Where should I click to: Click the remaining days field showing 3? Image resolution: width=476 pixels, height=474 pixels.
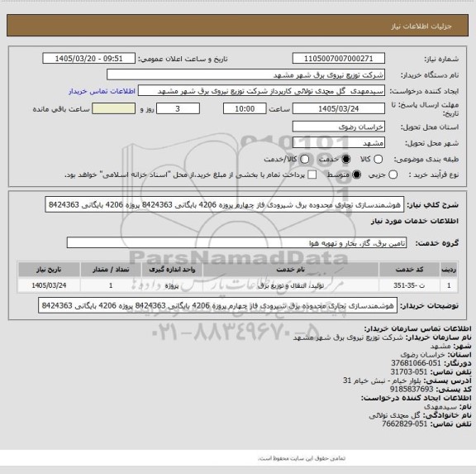tap(178, 108)
